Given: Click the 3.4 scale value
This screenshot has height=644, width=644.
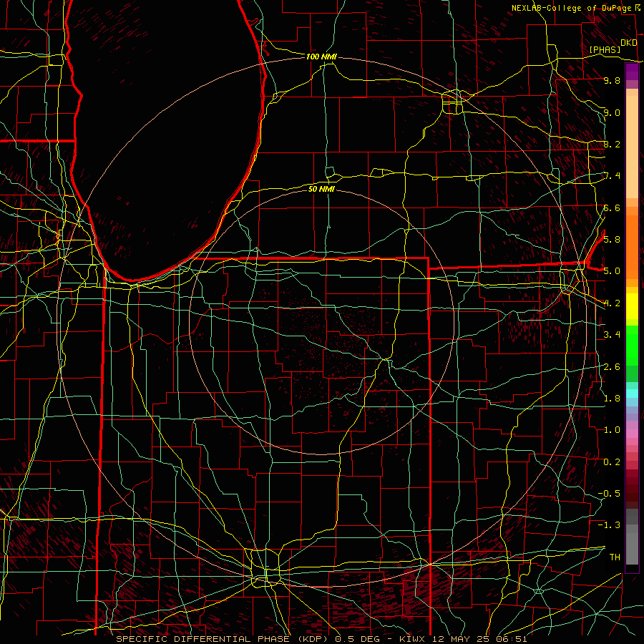Looking at the screenshot, I should tap(612, 334).
